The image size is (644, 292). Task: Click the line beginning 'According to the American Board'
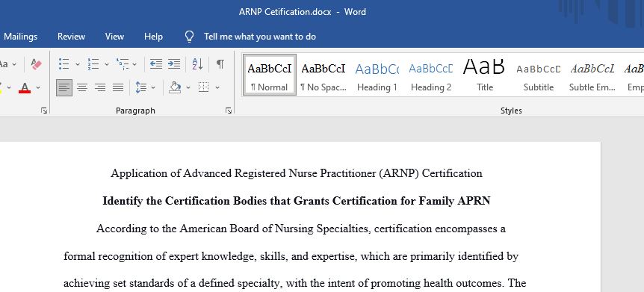[300, 229]
